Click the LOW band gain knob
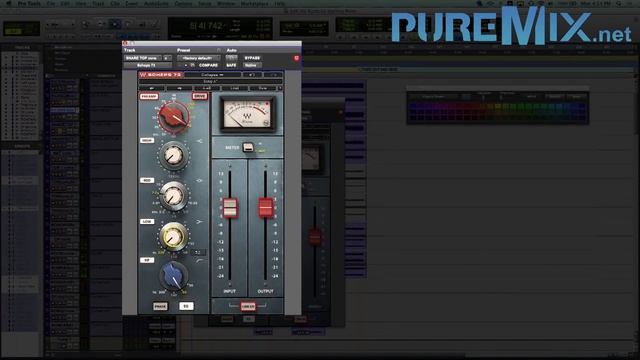 [x=173, y=236]
